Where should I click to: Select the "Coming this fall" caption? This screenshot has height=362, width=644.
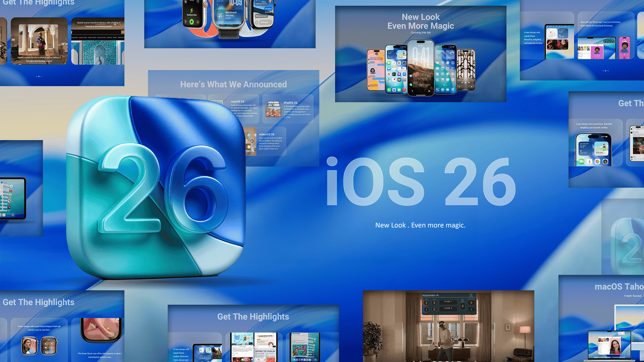[421, 33]
